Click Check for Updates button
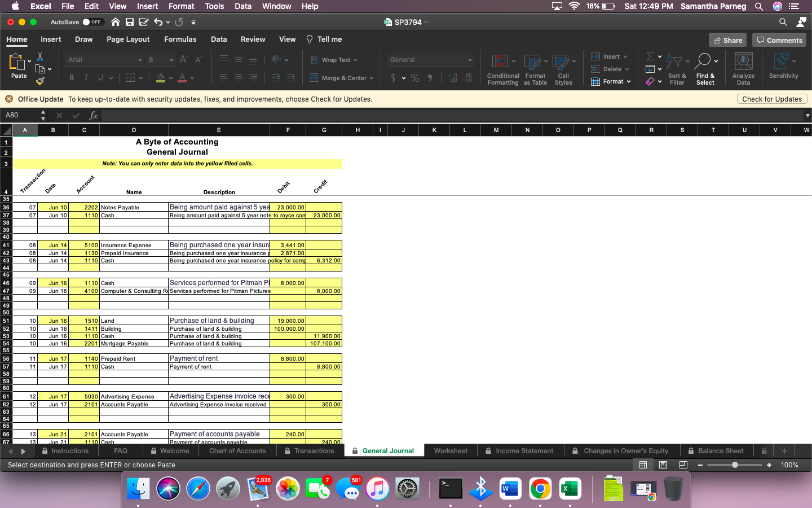The height and width of the screenshot is (508, 812). (772, 99)
